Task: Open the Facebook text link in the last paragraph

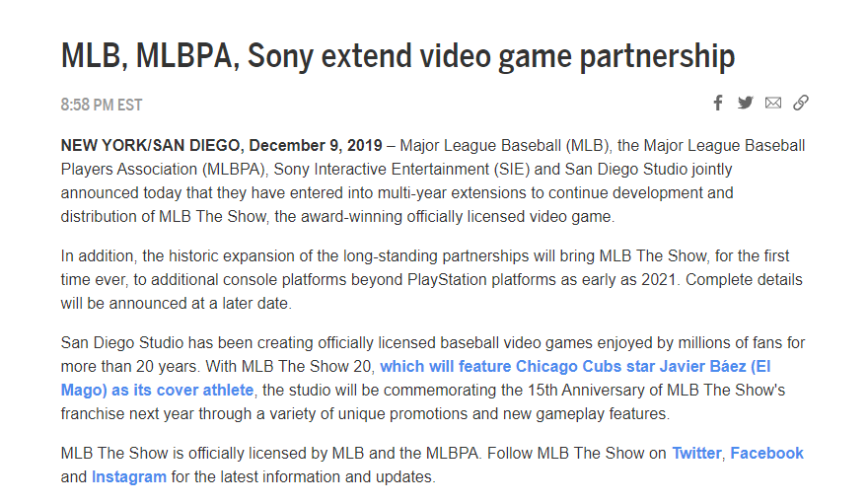Action: pyautogui.click(x=766, y=454)
